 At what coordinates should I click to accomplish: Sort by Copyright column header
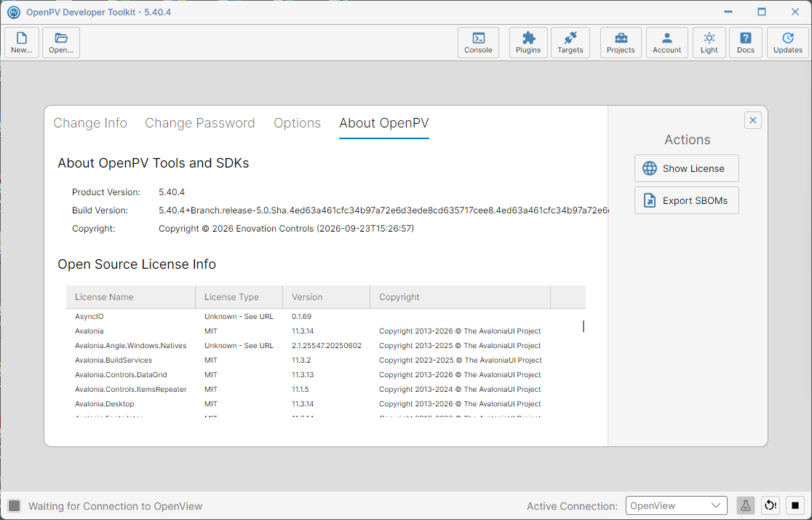click(461, 297)
